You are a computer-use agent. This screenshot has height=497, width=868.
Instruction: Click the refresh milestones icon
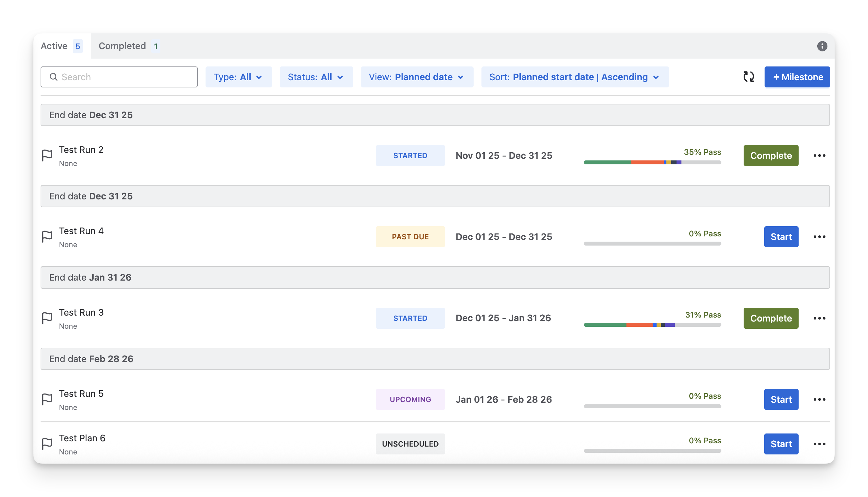749,77
